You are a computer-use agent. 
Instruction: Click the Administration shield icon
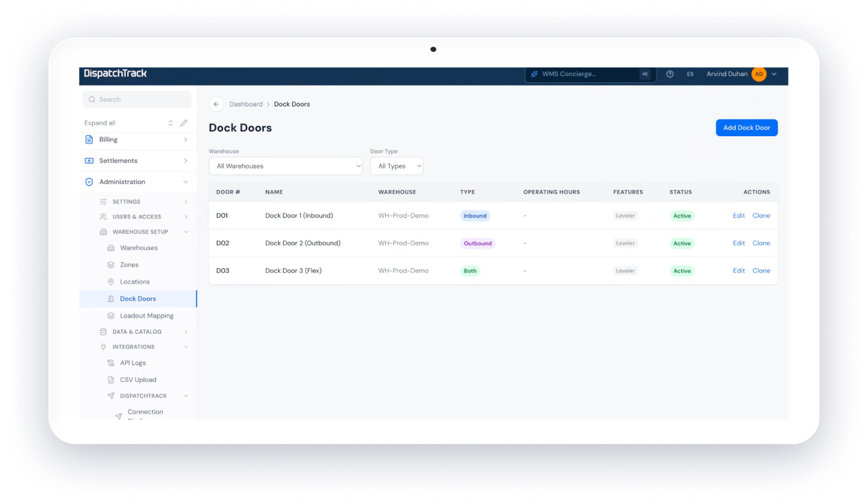(89, 182)
